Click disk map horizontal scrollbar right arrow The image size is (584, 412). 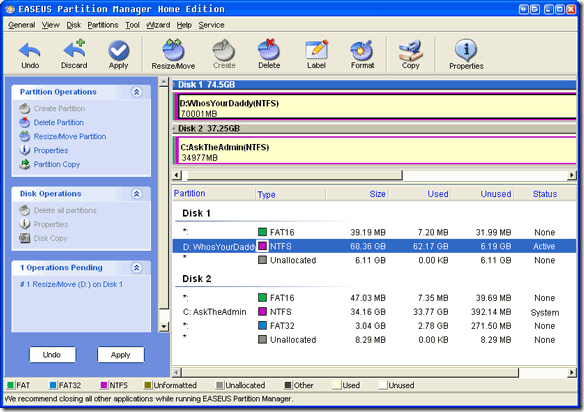pos(572,175)
